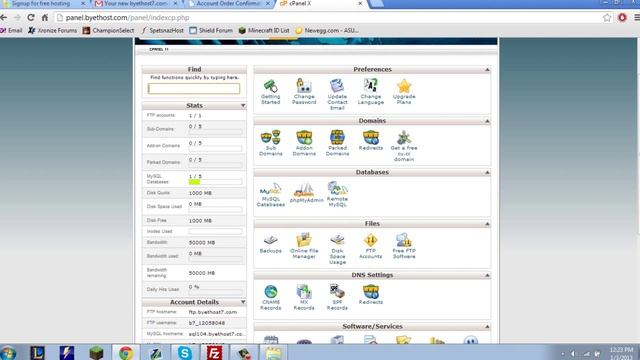Select the cPanel X browser tab

click(322, 4)
